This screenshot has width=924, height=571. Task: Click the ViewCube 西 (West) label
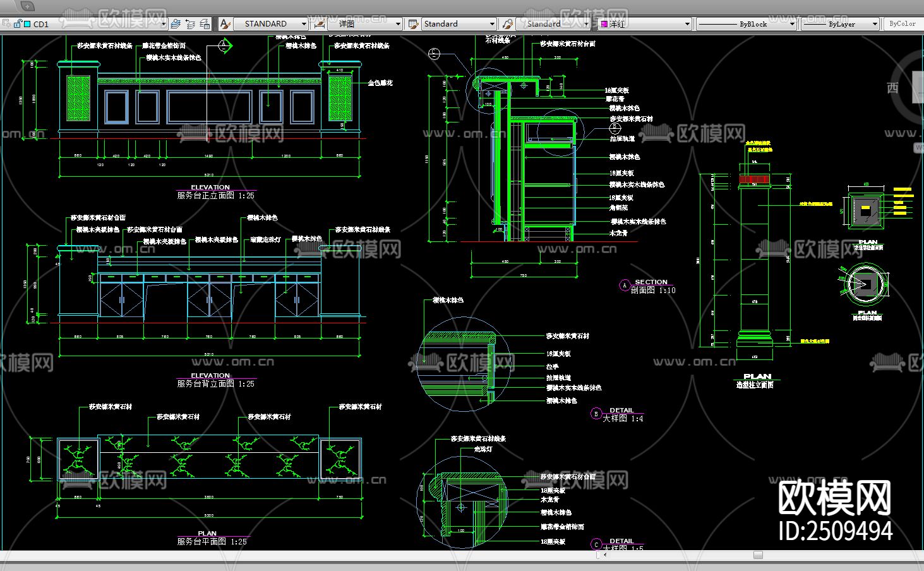tap(892, 88)
